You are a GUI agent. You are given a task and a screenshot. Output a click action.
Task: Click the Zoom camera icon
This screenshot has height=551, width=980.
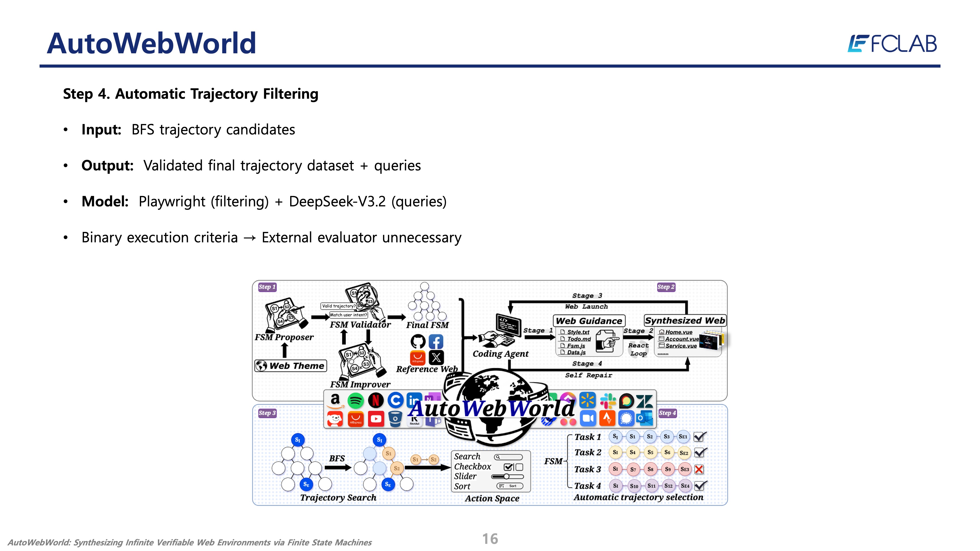588,419
